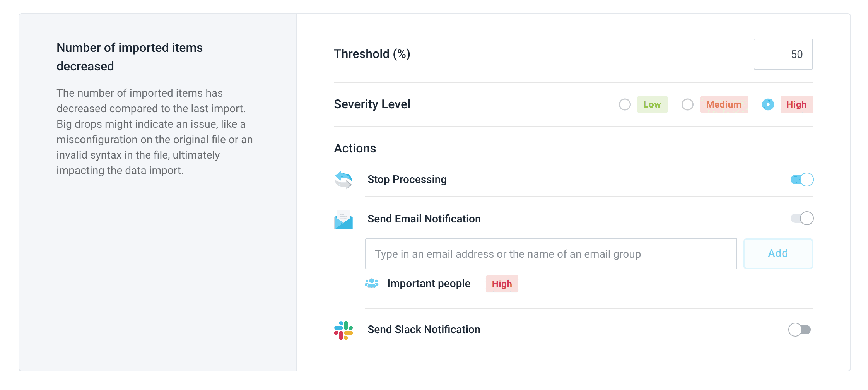
Task: Select the High severity radio button
Action: (768, 104)
